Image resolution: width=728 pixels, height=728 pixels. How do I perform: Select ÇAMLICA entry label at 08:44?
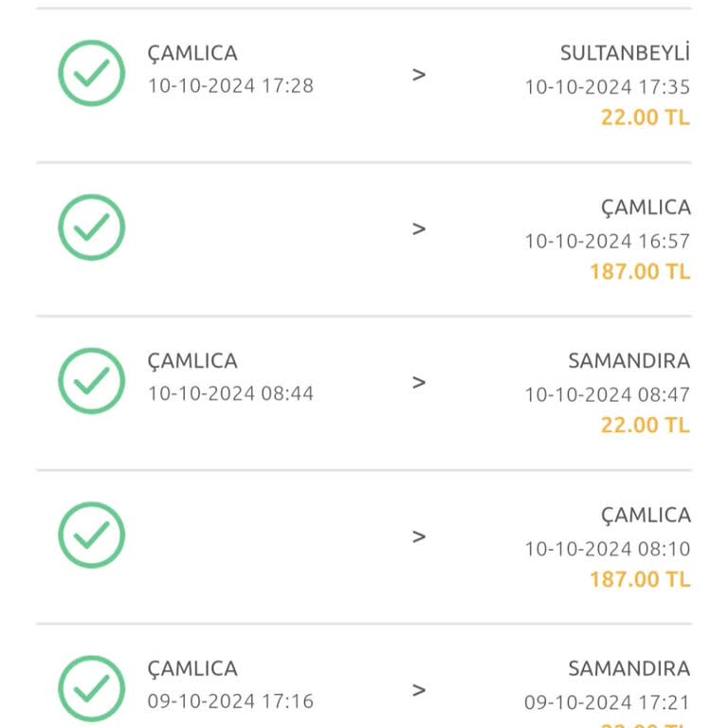point(192,361)
